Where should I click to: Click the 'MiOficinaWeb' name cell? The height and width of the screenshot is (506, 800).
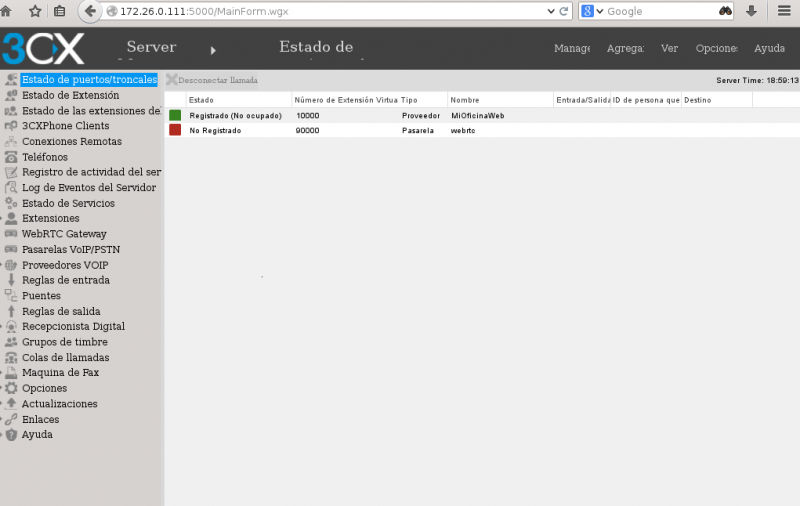pos(478,116)
